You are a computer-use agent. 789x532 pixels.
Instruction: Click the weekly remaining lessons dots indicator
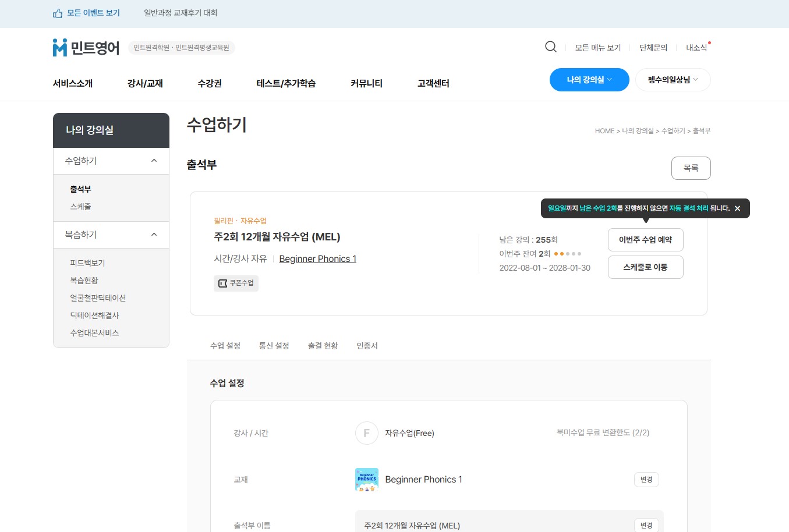[567, 254]
